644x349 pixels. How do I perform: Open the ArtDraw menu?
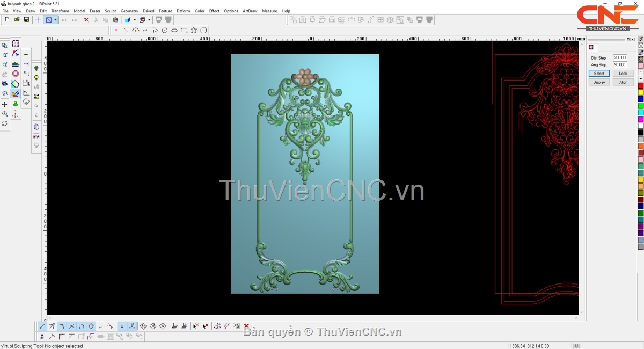pos(250,11)
